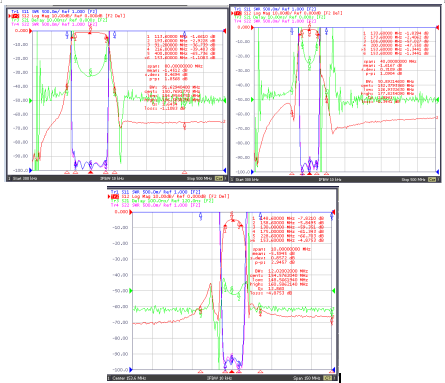Click Center 153.6 MHz label in bottom plot
The image size is (445, 383).
pyautogui.click(x=129, y=378)
